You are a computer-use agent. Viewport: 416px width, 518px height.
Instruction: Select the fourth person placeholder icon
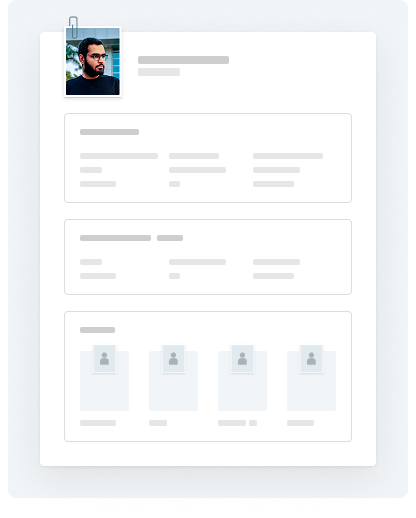pos(311,359)
